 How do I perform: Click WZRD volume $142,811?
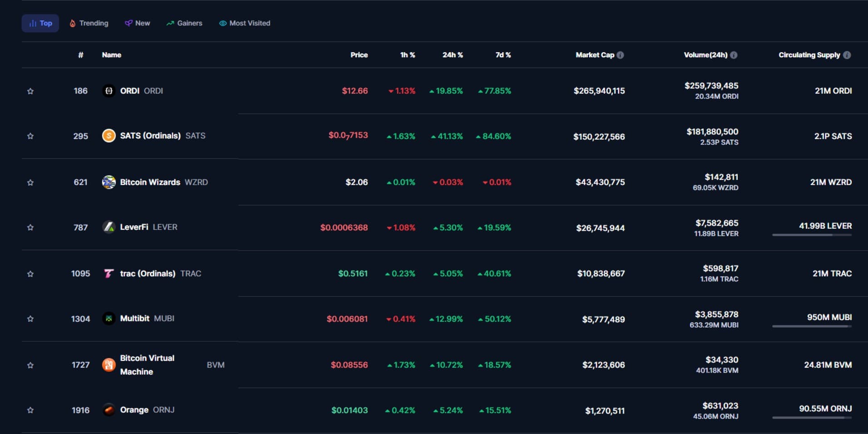[x=721, y=177]
